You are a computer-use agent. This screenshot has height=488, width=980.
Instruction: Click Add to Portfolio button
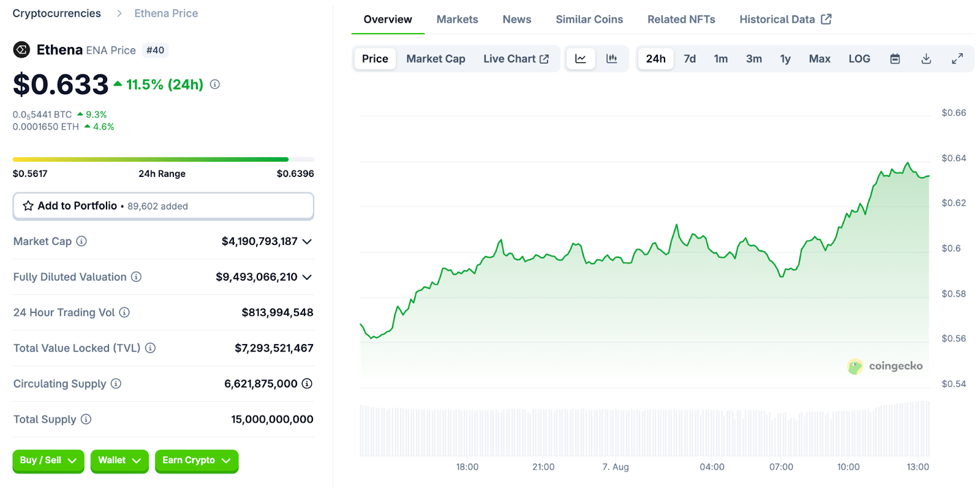(164, 206)
